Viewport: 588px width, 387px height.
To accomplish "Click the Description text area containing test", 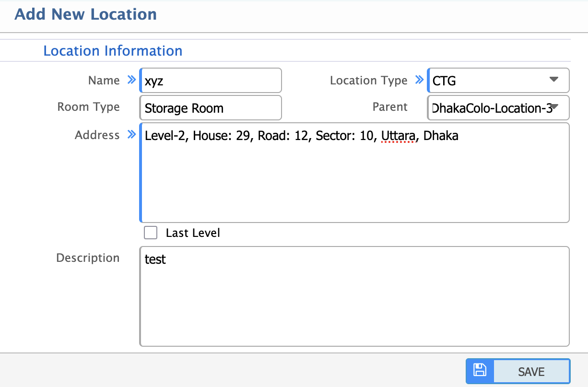I will (x=355, y=297).
